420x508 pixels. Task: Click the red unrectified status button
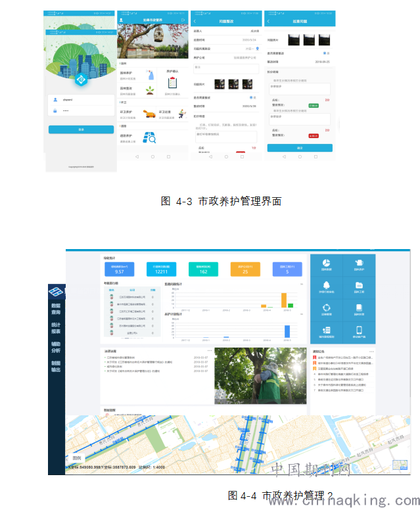314,136
